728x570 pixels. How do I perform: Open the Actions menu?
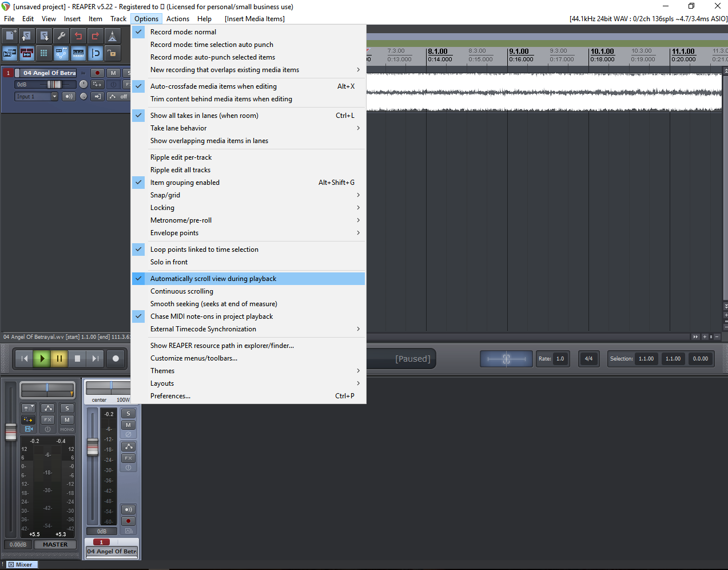click(x=178, y=19)
